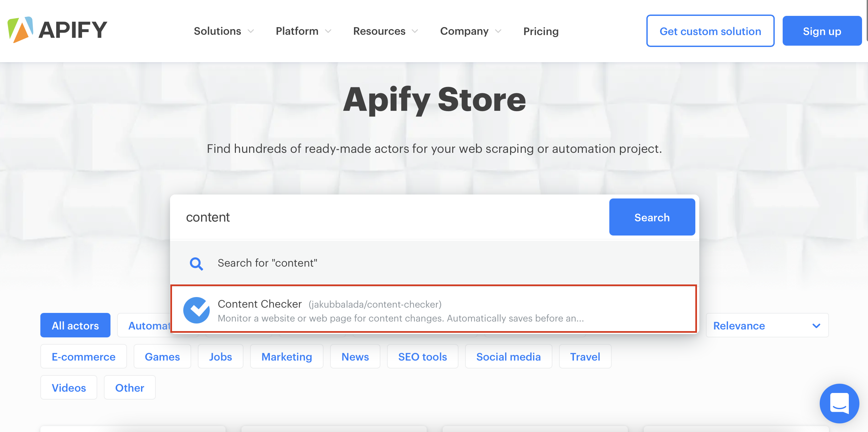
Task: Open the Content Checker suggestion
Action: pos(434,309)
